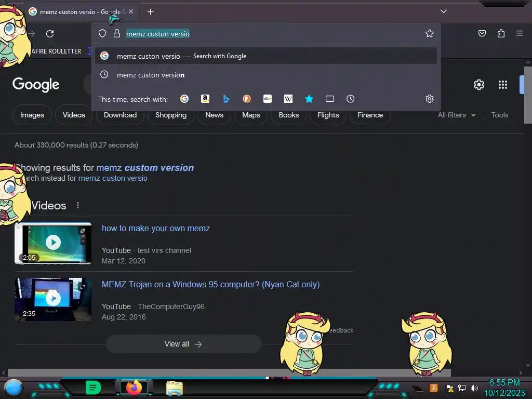Search in History clock icon

click(351, 99)
